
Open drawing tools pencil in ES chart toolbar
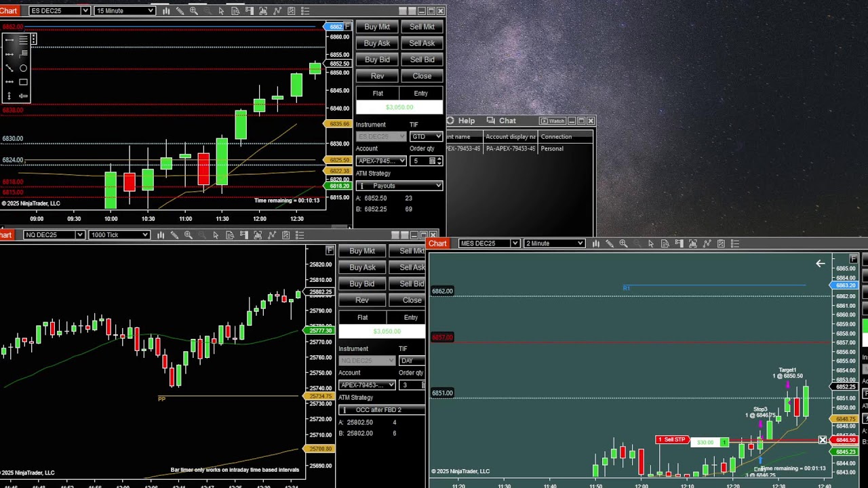pyautogui.click(x=180, y=11)
